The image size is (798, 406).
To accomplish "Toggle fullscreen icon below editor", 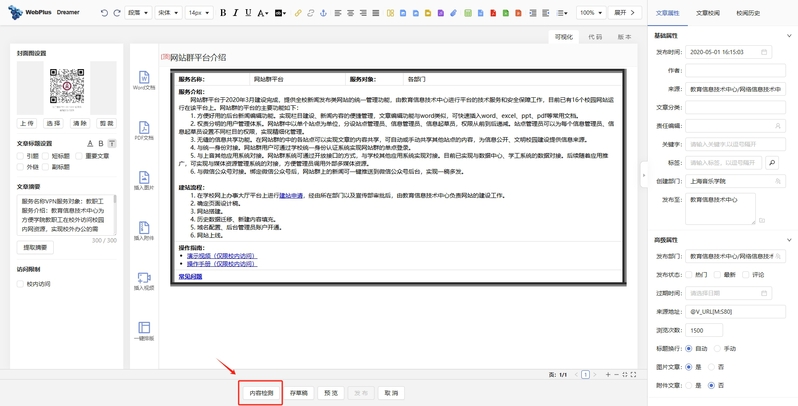I will pyautogui.click(x=634, y=374).
